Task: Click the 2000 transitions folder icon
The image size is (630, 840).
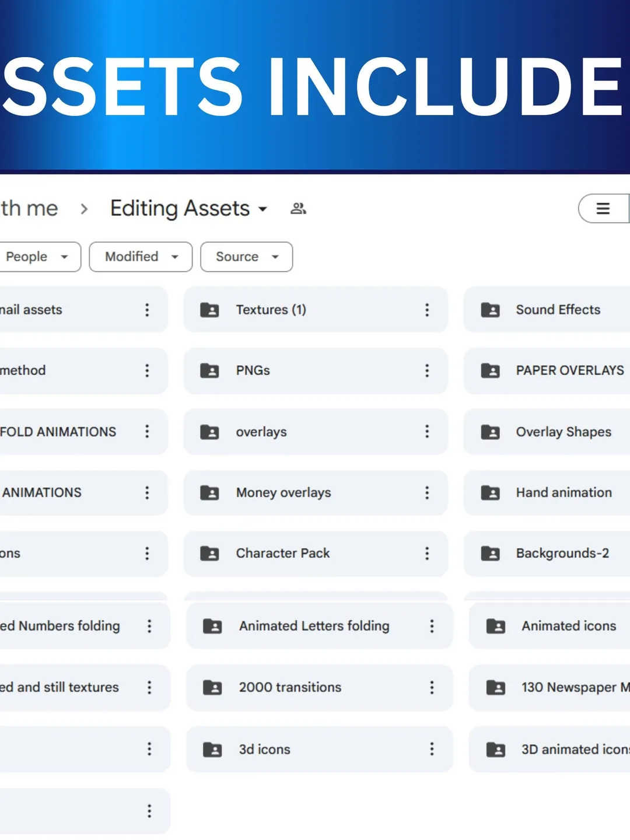Action: click(212, 688)
